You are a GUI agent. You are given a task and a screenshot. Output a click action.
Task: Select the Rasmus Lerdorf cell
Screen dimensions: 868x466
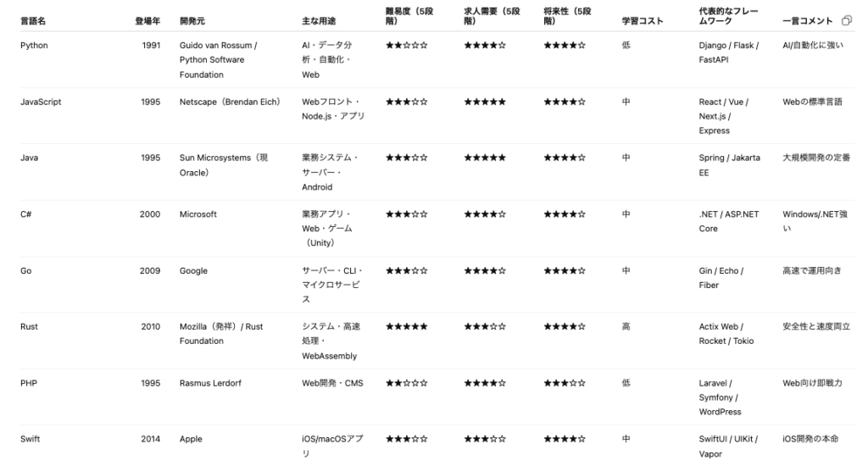click(210, 383)
